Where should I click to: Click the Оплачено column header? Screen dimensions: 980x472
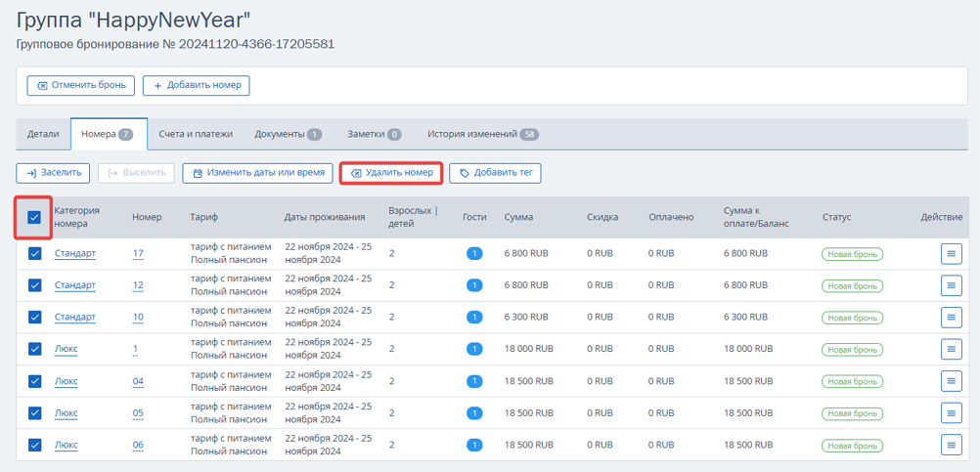pyautogui.click(x=671, y=217)
